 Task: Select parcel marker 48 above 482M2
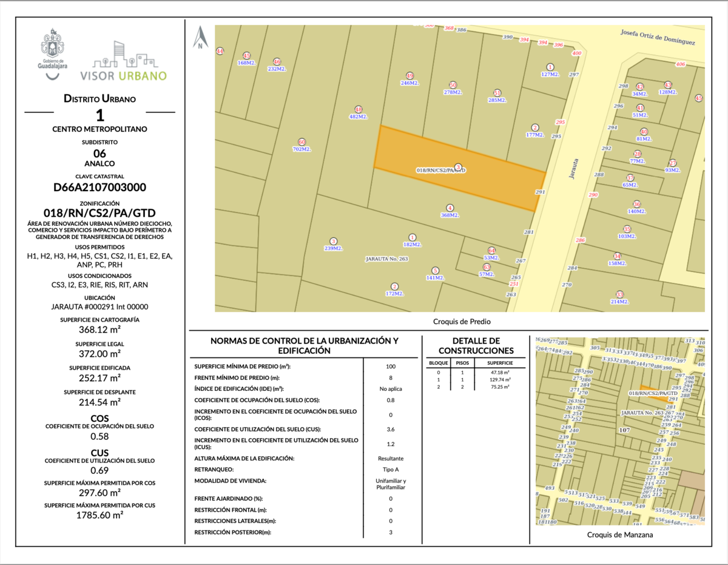[359, 110]
